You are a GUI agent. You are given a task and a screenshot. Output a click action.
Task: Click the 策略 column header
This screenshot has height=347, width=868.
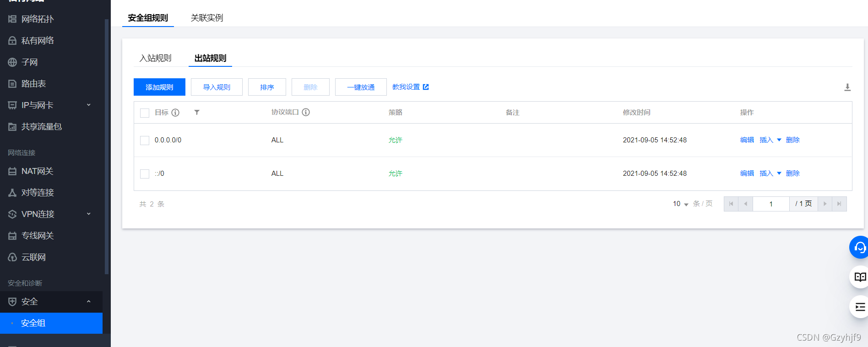(396, 113)
